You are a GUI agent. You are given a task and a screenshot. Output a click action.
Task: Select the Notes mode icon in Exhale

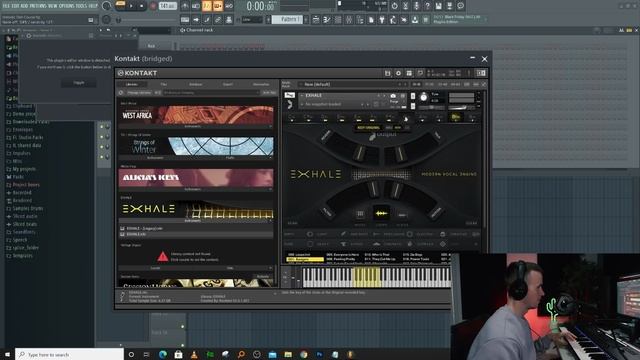click(360, 214)
